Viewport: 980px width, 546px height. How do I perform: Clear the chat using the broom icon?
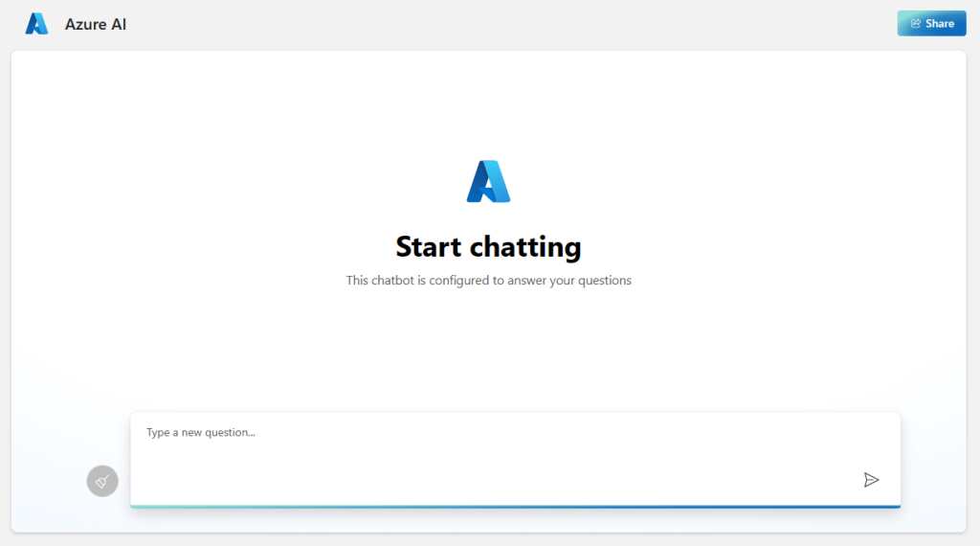click(x=102, y=481)
